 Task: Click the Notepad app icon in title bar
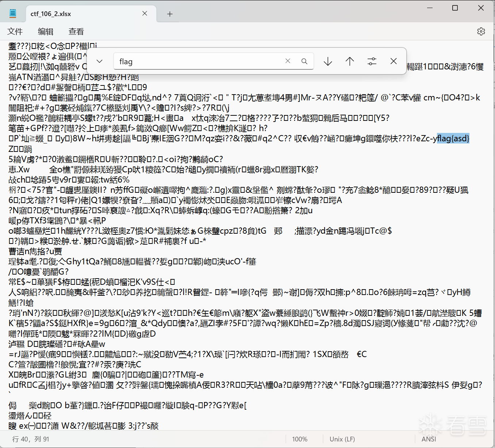[13, 14]
